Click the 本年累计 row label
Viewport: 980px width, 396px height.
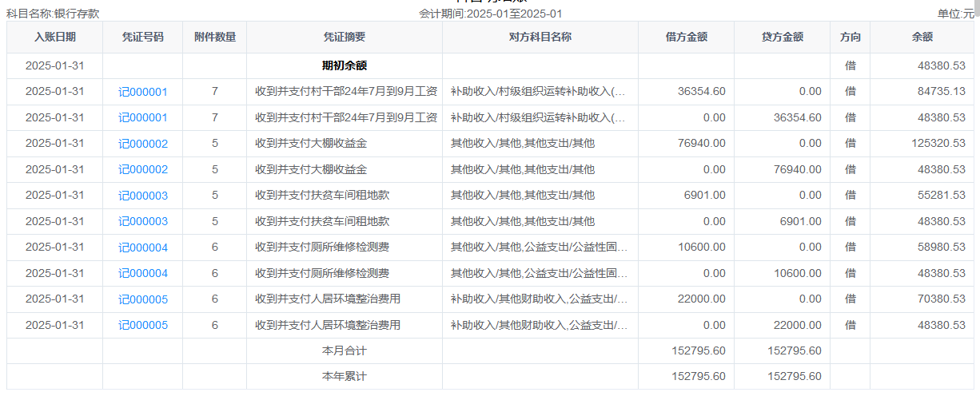pos(345,376)
